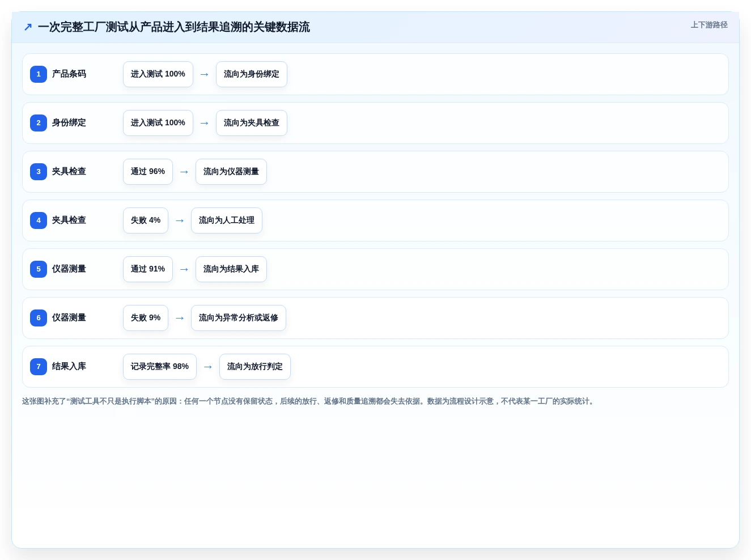Image resolution: width=751 pixels, height=560 pixels.
Task: Open the 流向为夹具检查 destination chip
Action: [252, 123]
